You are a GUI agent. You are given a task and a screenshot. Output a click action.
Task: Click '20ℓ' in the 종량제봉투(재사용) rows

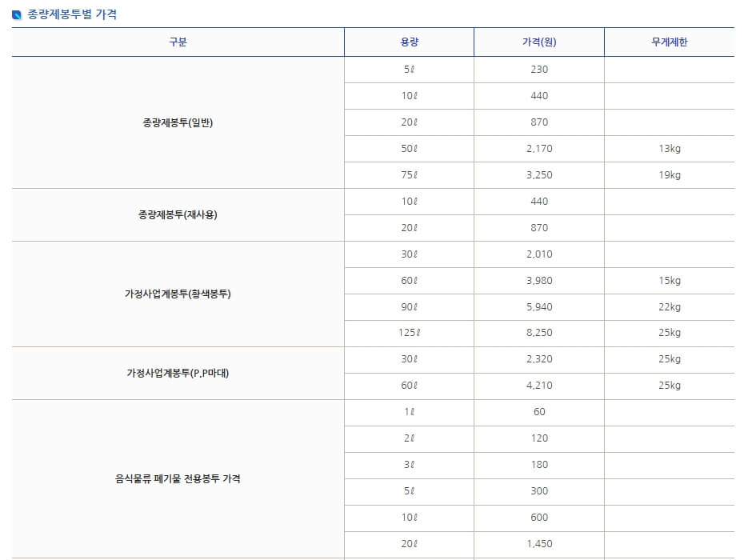coord(409,228)
